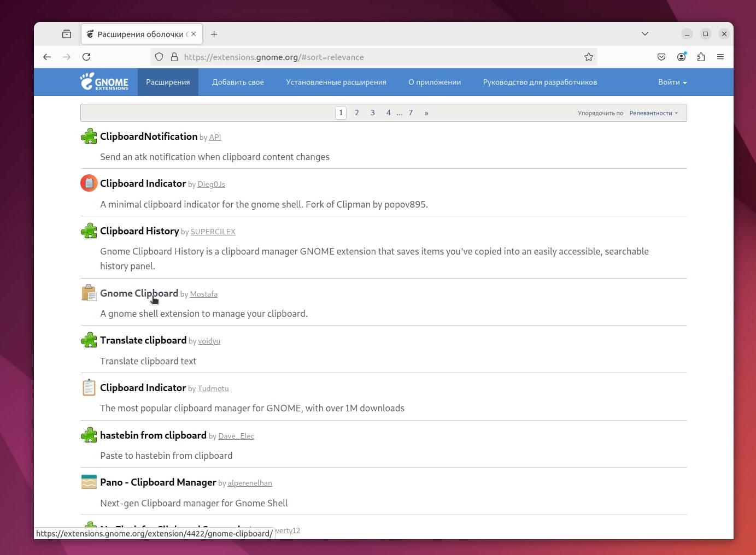756x555 pixels.
Task: Go to results page 7
Action: tap(411, 113)
